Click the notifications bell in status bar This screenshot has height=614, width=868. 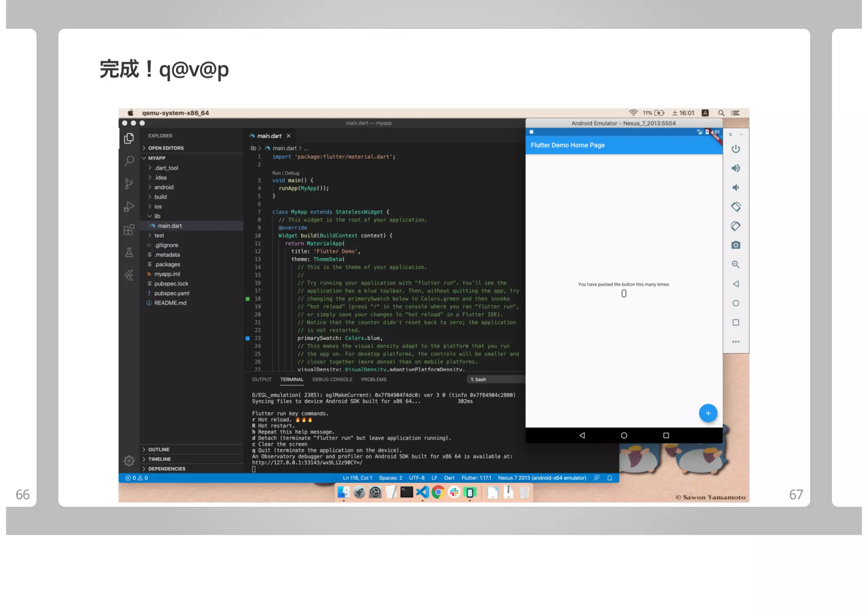click(609, 478)
